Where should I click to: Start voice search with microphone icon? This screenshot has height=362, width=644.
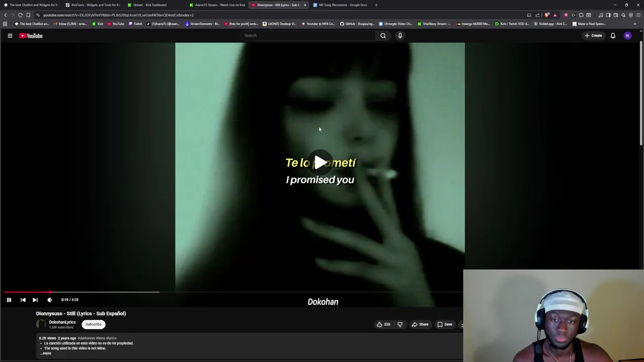[400, 36]
